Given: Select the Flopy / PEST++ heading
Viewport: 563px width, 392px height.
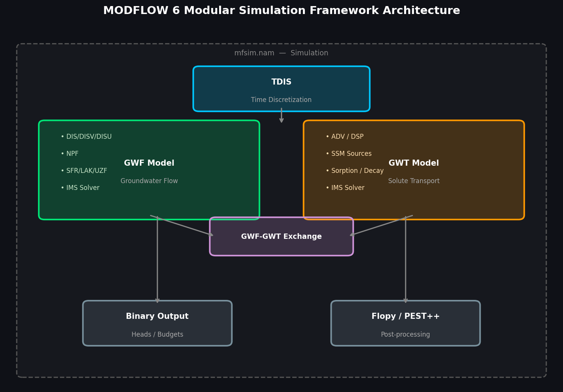Looking at the screenshot, I should tap(406, 317).
